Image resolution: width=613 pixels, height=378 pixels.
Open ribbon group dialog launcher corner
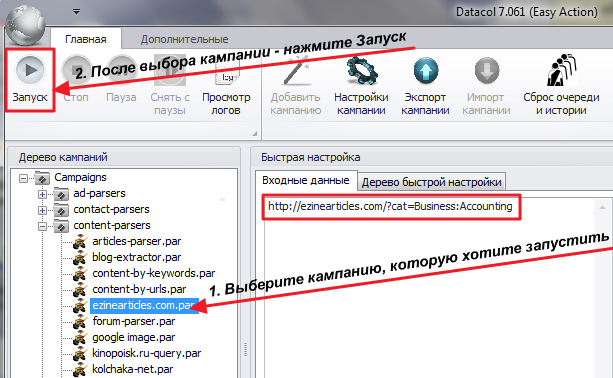coord(255,134)
